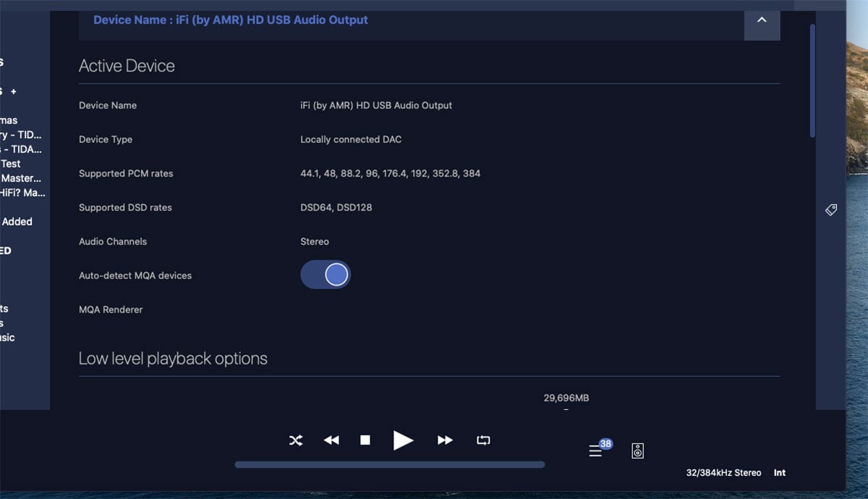Screen dimensions: 868x499
Task: Open the 'Master...' playlist in sidebar
Action: point(21,178)
